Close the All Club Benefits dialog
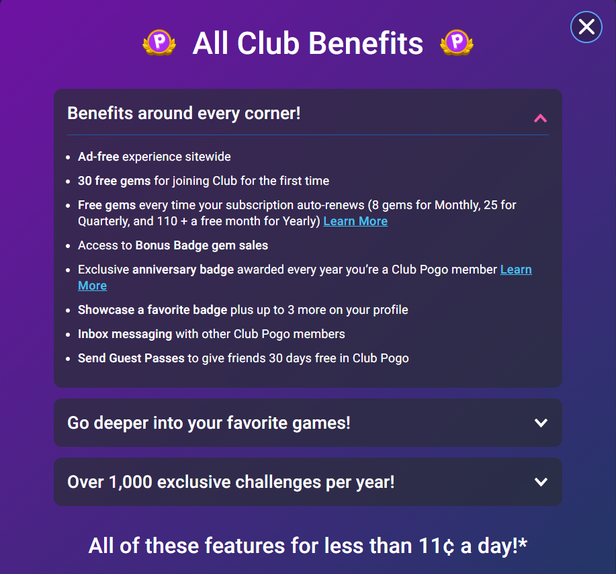 click(586, 27)
